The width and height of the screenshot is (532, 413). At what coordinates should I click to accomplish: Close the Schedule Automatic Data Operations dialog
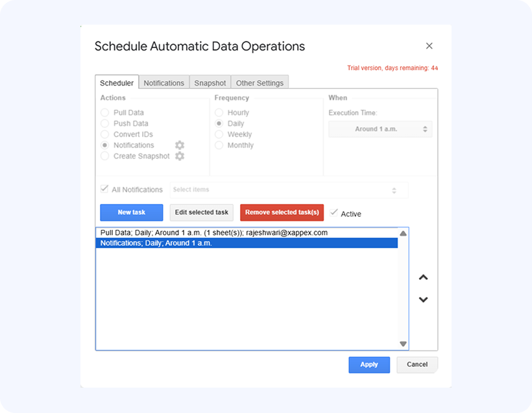click(x=429, y=46)
